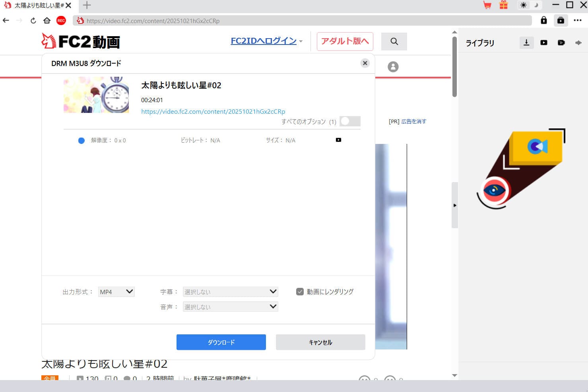588x392 pixels.
Task: Uncheck 動画にレンダリング checkbox
Action: pos(300,292)
